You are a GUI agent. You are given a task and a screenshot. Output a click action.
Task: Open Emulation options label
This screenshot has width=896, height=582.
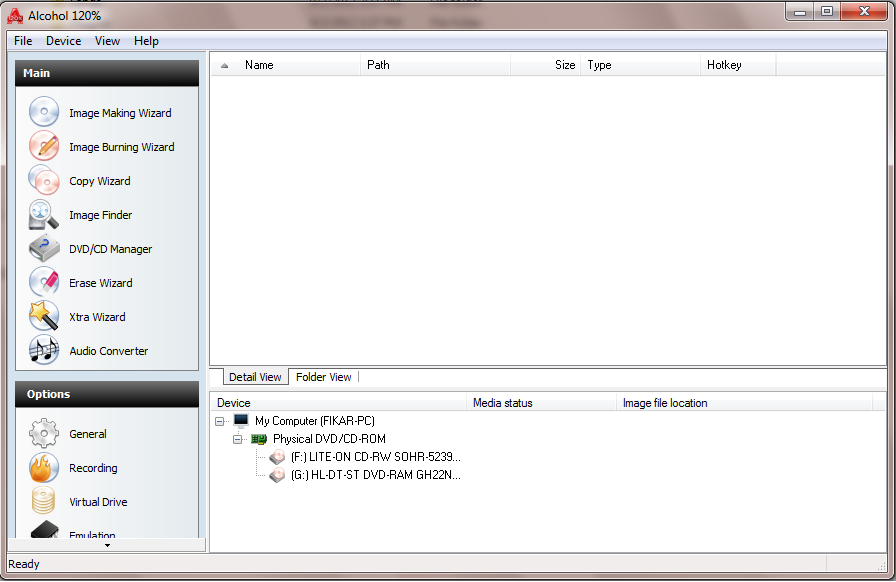click(92, 535)
